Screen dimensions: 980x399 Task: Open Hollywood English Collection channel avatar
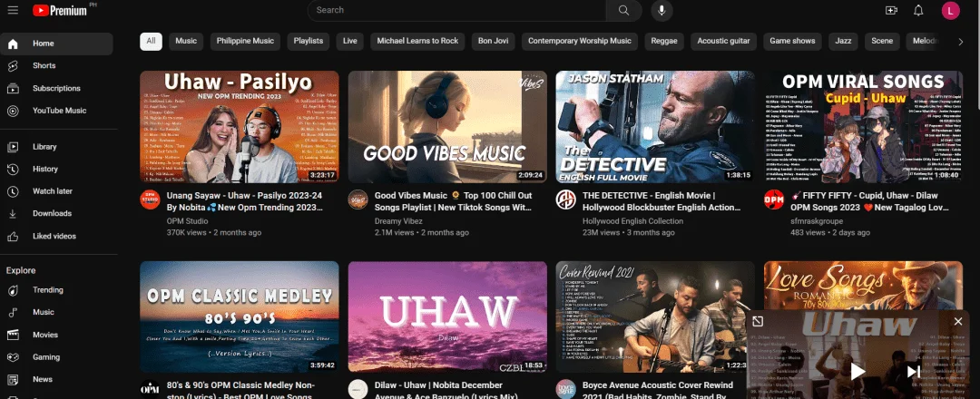pos(565,199)
